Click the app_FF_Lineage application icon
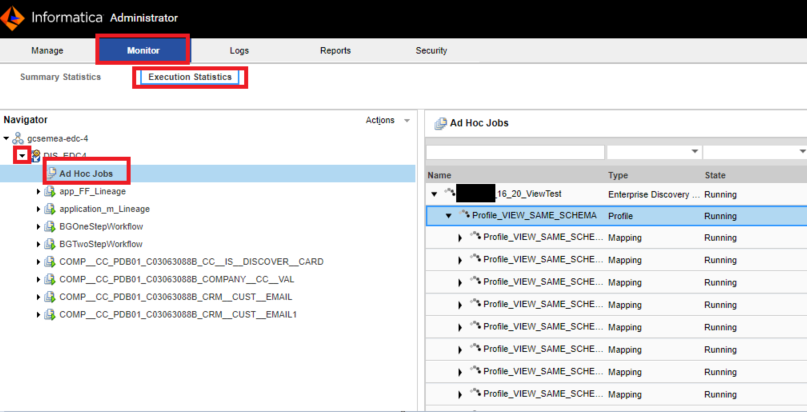 click(49, 191)
